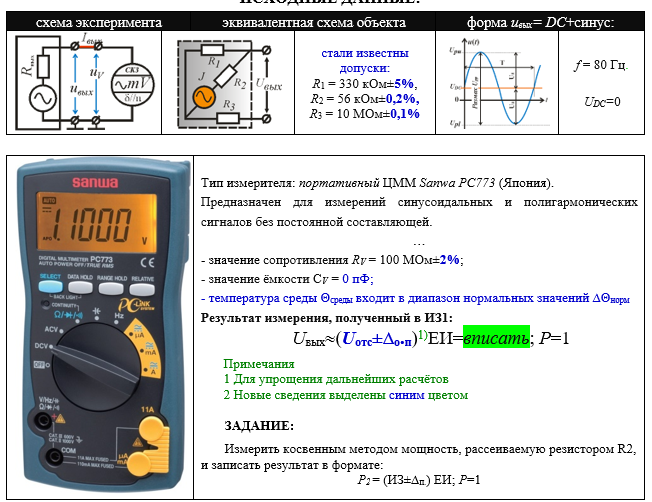Click the 'R2 = 56 кОм±0,2%' line

pyautogui.click(x=365, y=99)
